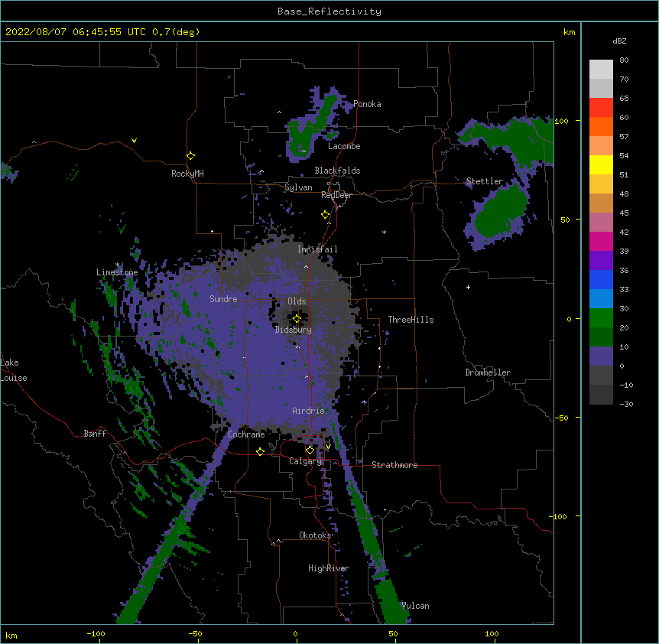659x644 pixels.
Task: Click the Lake Louise label
Action: point(14,370)
